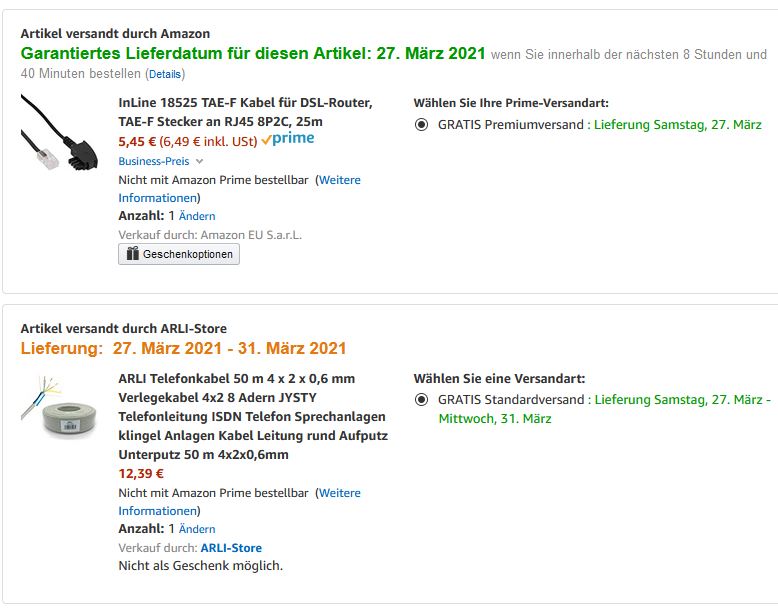Click the 5,45 € business price

coord(137,142)
